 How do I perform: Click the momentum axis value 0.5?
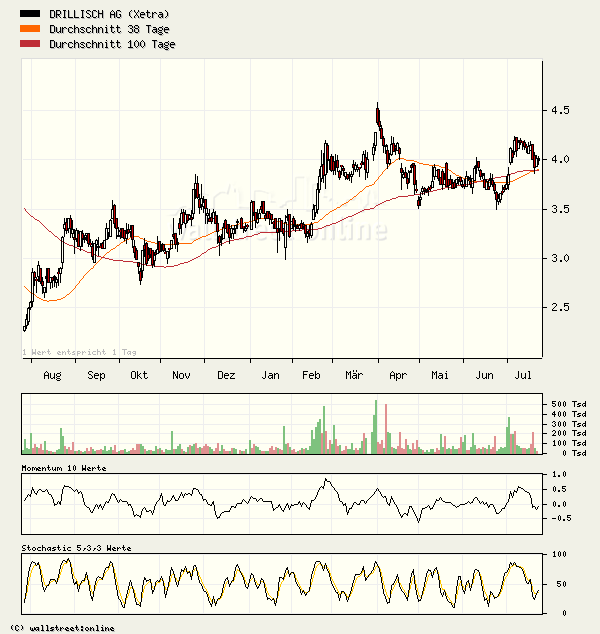tap(559, 489)
